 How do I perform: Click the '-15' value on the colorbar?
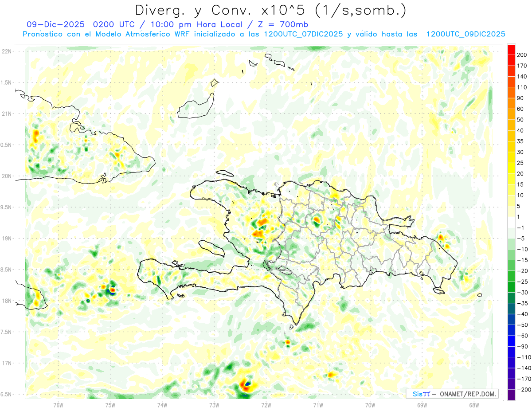click(522, 260)
